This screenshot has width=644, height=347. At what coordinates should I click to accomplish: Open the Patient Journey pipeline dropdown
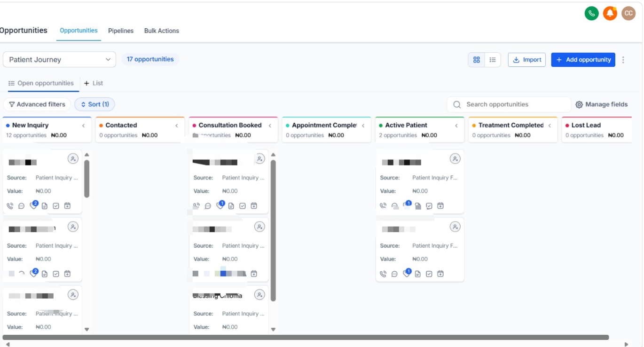pos(60,60)
